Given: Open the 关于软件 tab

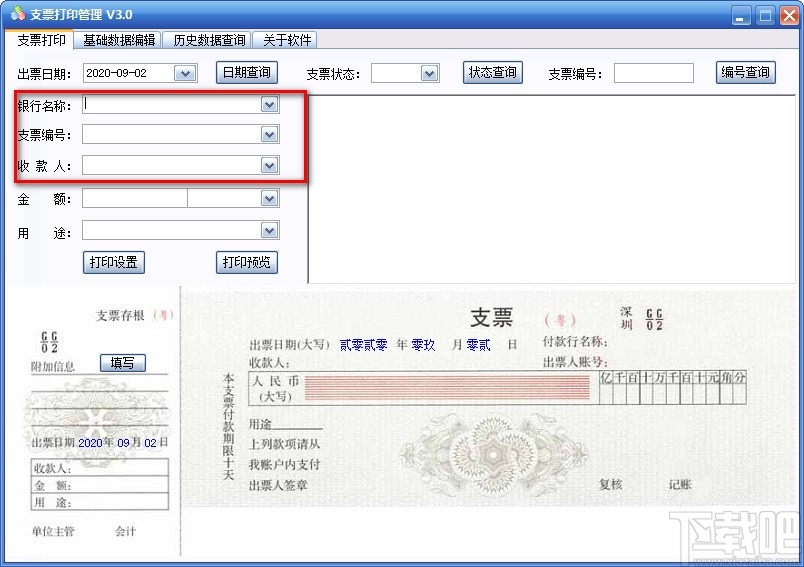Looking at the screenshot, I should tap(286, 40).
